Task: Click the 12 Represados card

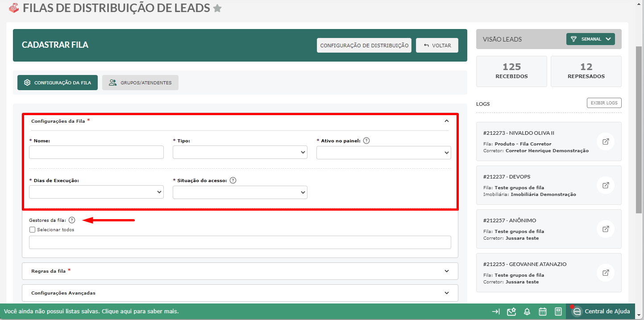Action: (586, 71)
